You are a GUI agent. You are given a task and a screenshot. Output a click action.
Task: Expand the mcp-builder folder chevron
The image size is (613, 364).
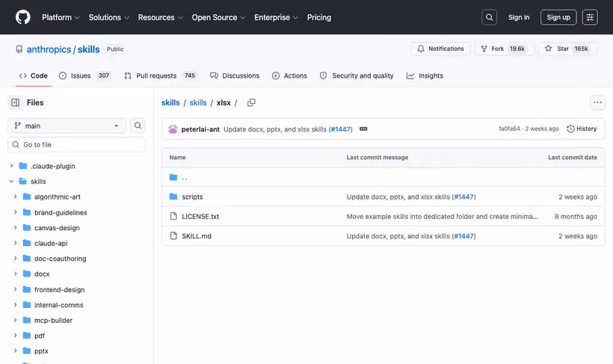tap(15, 320)
